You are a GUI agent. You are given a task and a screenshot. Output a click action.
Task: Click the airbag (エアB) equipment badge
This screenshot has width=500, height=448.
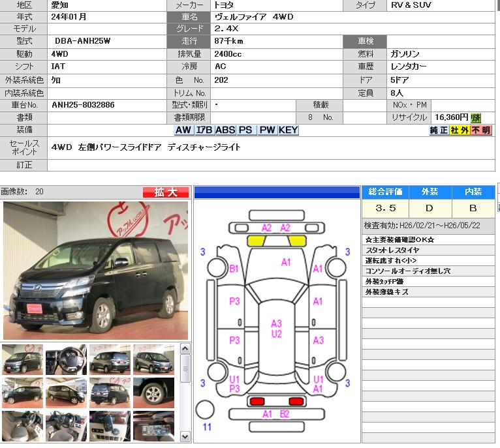pos(204,130)
